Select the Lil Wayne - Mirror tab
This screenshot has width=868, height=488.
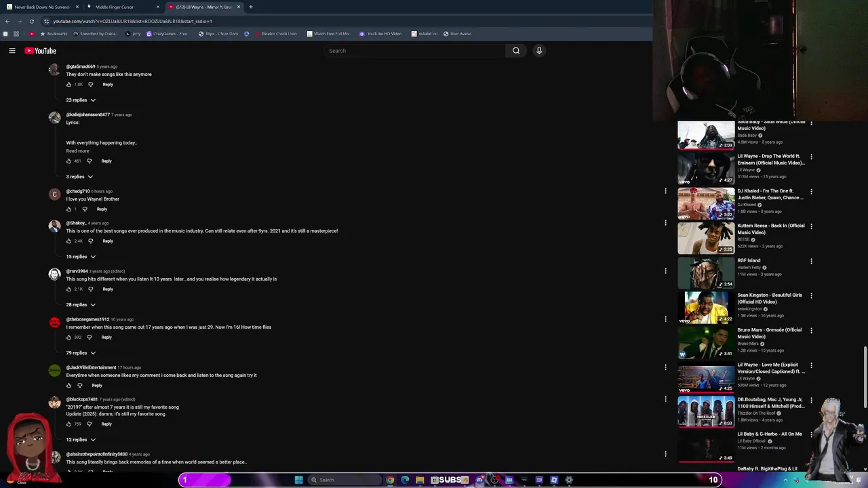203,7
